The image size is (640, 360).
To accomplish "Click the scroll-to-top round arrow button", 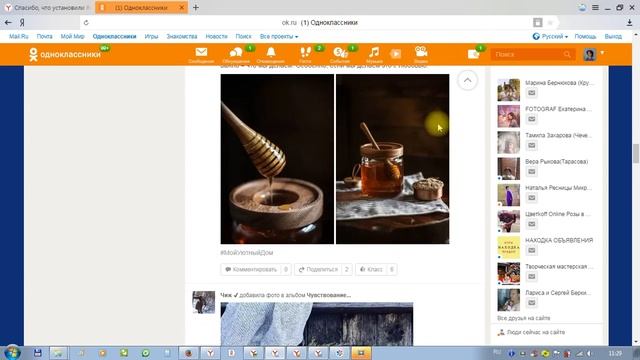I will coord(467,80).
